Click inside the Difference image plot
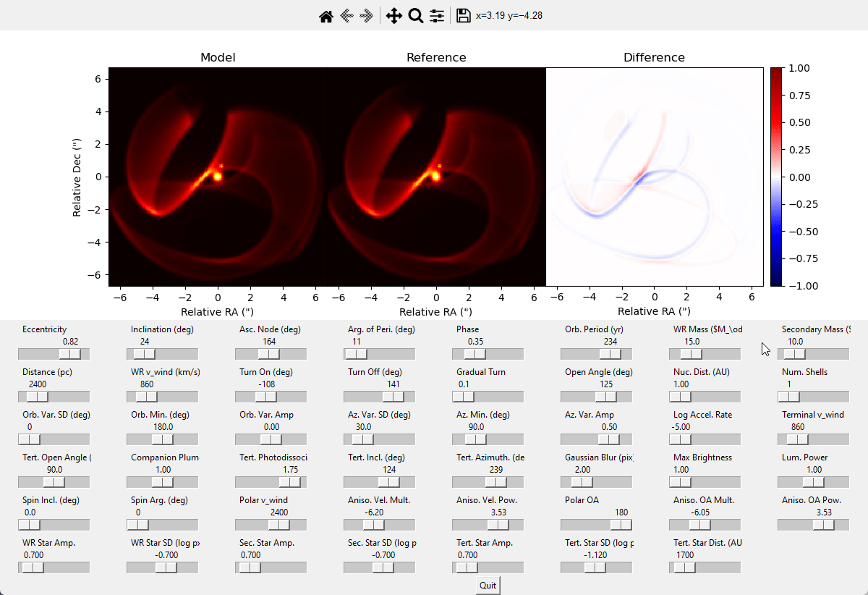The height and width of the screenshot is (595, 868). point(655,177)
